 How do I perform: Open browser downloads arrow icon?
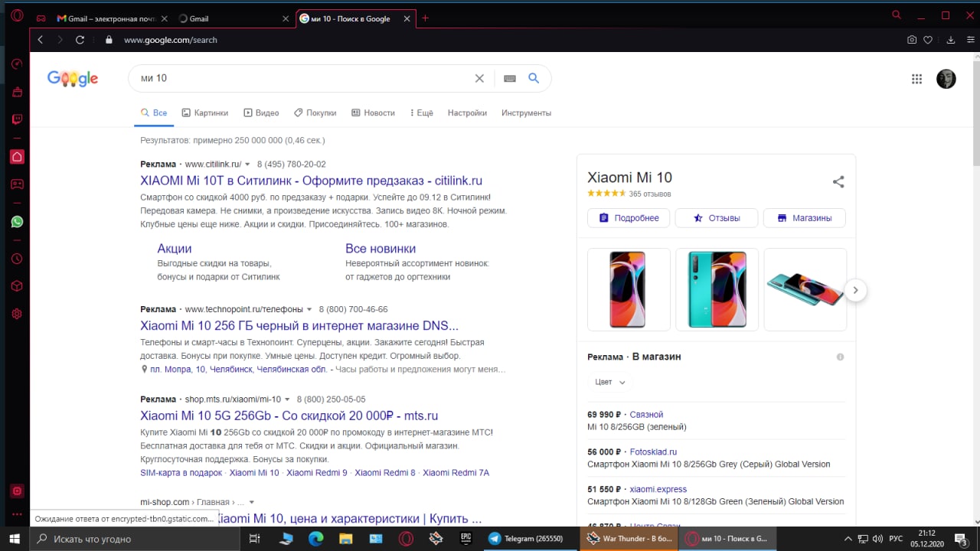951,40
